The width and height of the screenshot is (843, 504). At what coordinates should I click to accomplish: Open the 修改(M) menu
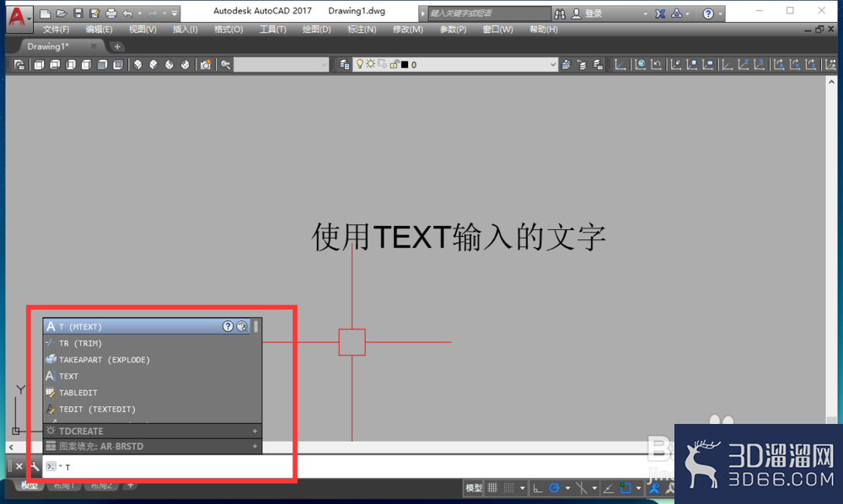coord(407,29)
